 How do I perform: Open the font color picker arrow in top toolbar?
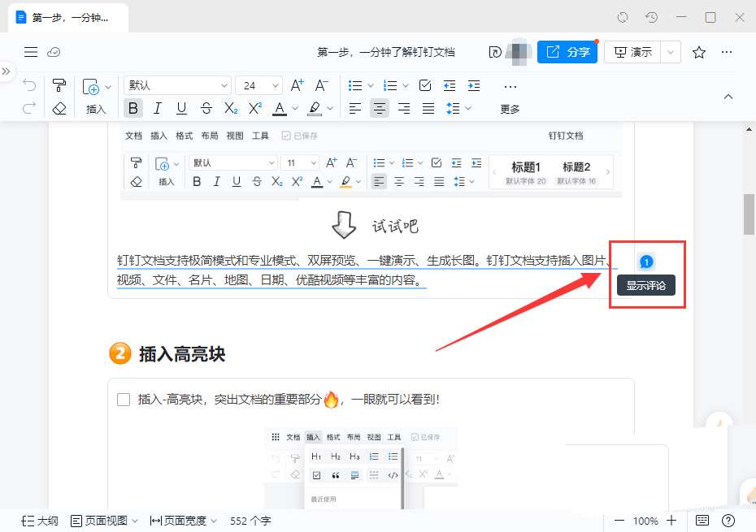coord(295,108)
